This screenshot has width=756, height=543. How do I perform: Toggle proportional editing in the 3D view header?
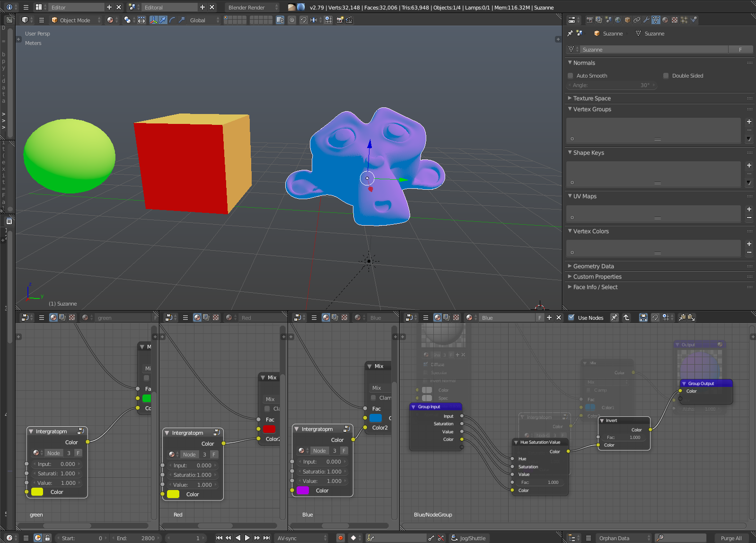click(x=292, y=20)
